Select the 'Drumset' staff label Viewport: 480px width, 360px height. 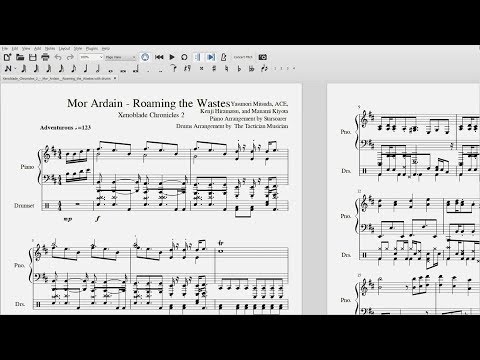pyautogui.click(x=24, y=206)
